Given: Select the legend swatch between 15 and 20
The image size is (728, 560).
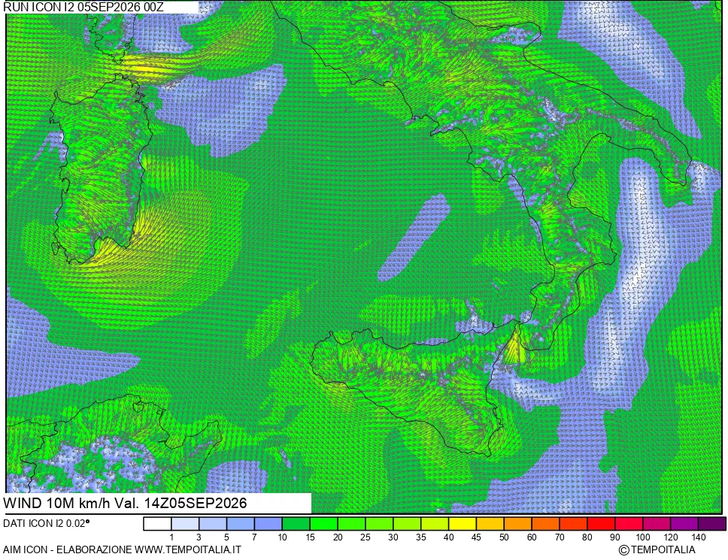Looking at the screenshot, I should [324, 524].
